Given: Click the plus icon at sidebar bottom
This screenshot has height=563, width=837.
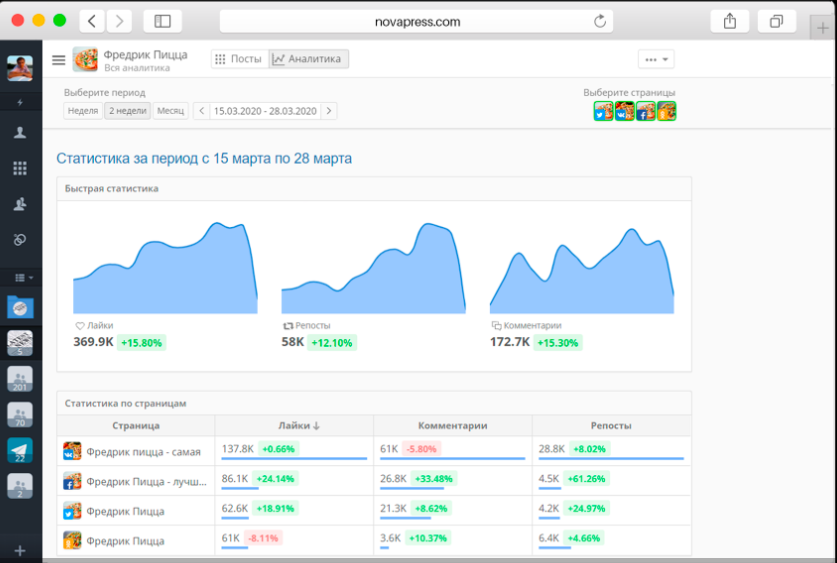Looking at the screenshot, I should pyautogui.click(x=20, y=551).
